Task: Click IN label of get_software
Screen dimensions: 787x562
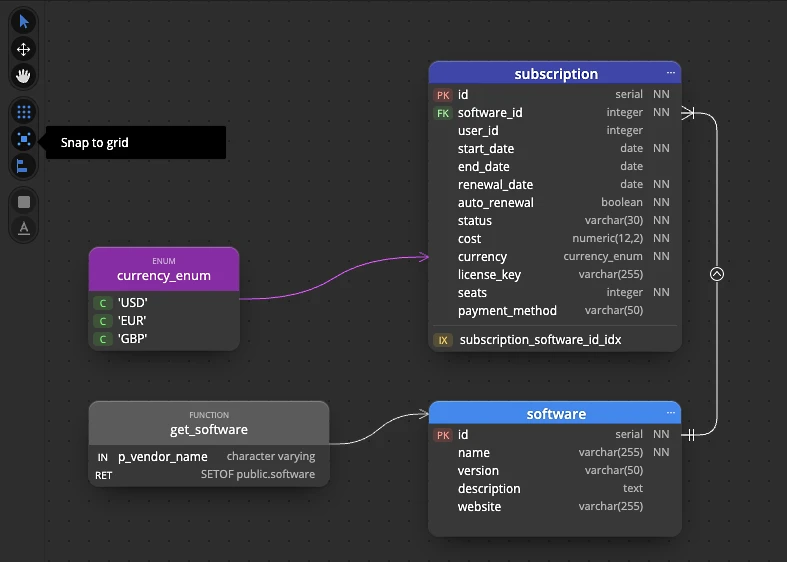Action: pyautogui.click(x=102, y=458)
